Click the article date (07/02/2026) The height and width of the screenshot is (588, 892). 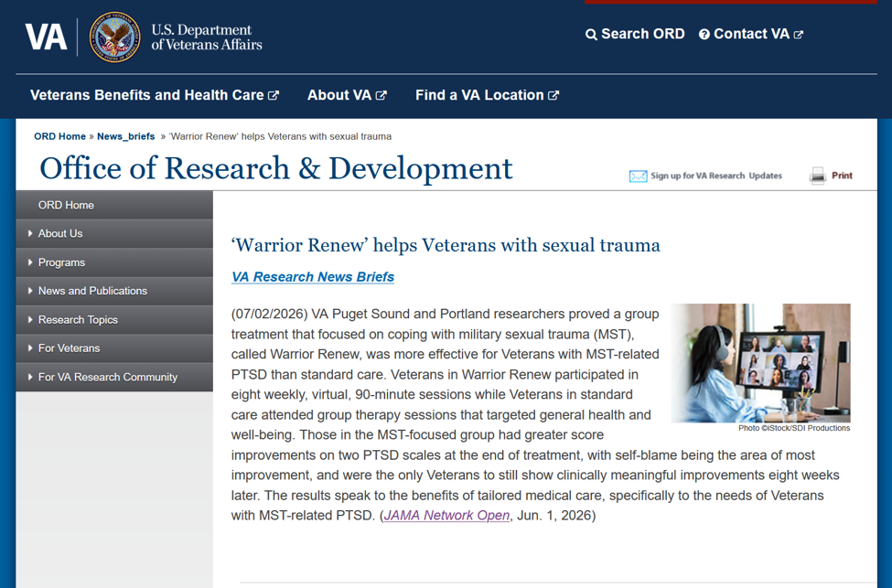(x=270, y=314)
